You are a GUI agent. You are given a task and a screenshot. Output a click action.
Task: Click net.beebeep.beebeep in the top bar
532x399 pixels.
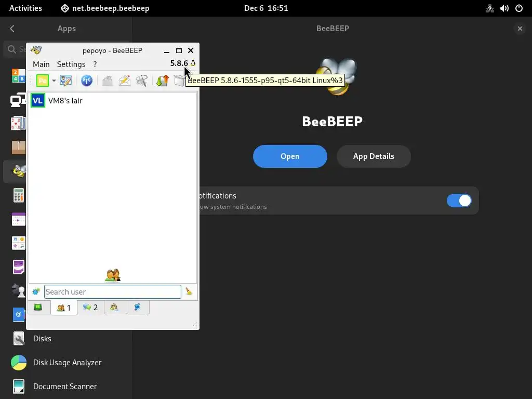tap(105, 8)
